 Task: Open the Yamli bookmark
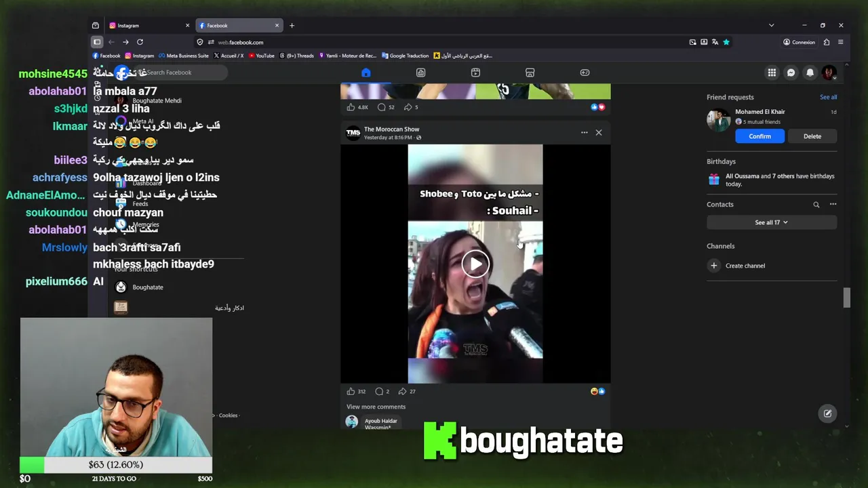[x=347, y=56]
